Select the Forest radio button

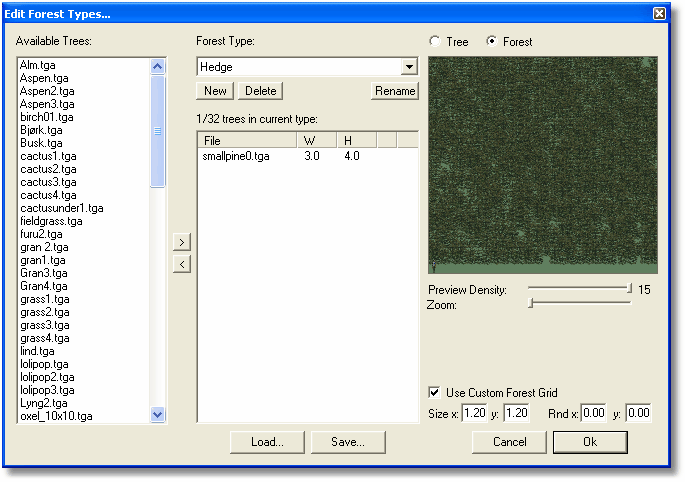pyautogui.click(x=491, y=42)
